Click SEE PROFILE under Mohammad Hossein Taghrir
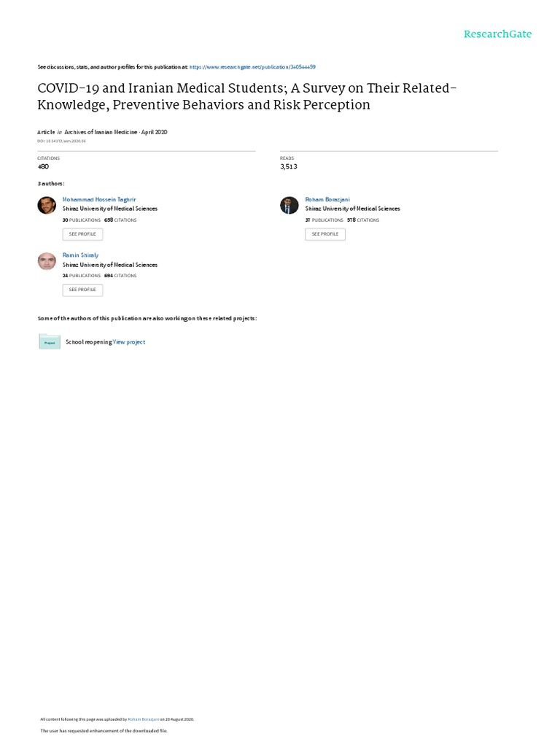 point(82,234)
